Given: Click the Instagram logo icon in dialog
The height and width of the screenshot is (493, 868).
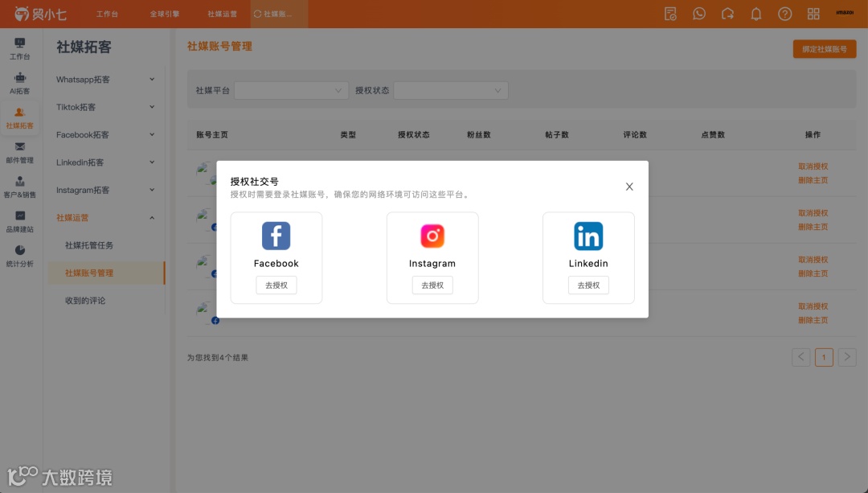Looking at the screenshot, I should coord(432,236).
